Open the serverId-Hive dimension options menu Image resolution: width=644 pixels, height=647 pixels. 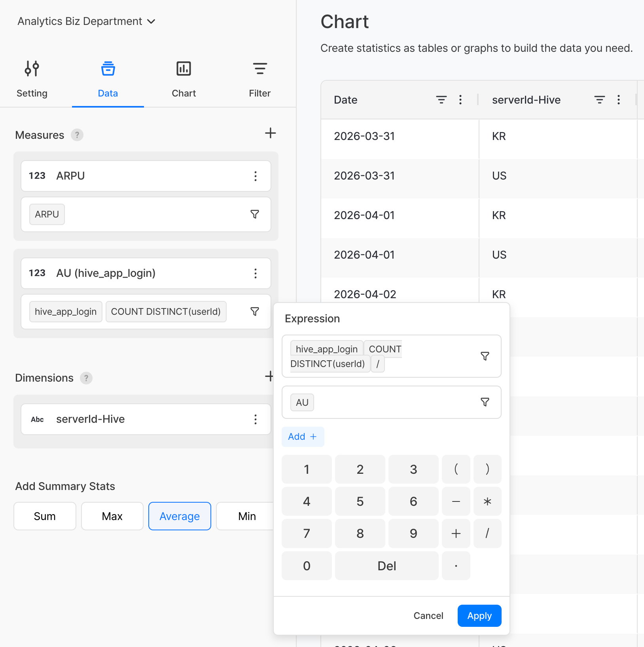(x=256, y=419)
